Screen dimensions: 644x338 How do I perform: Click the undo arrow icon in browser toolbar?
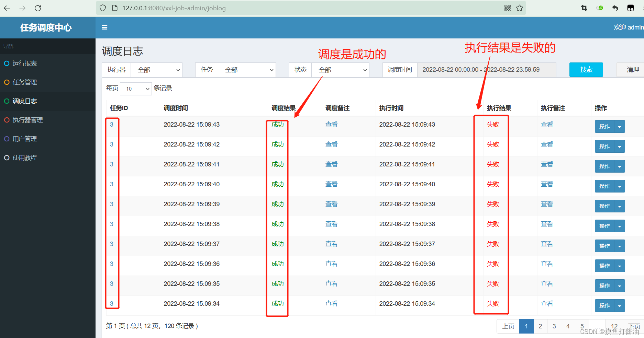(x=615, y=8)
